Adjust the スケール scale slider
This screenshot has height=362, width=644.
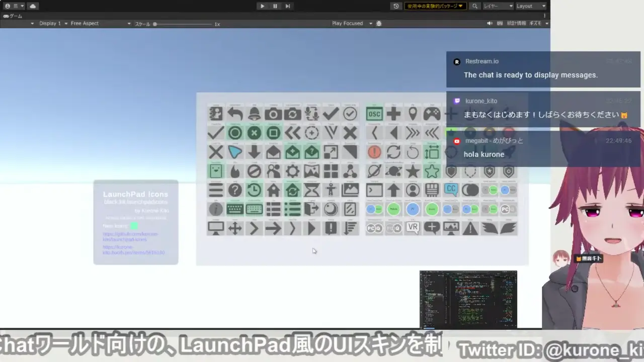(155, 24)
